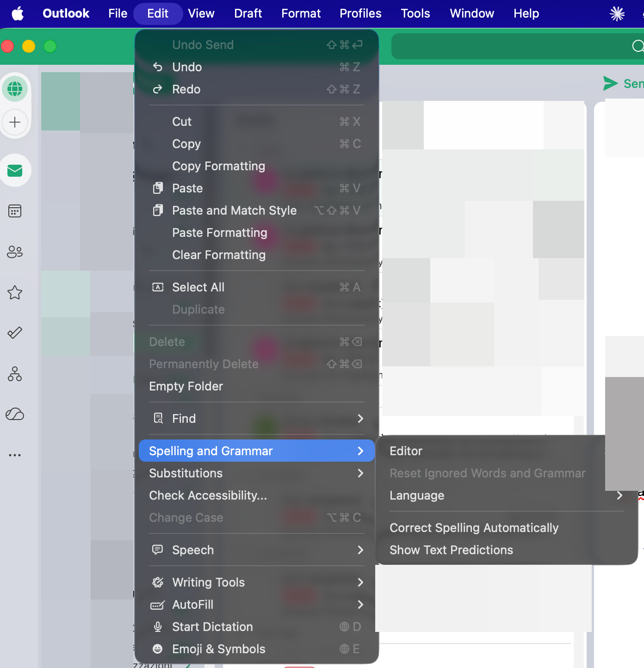Click the Paste and Match Style icon
This screenshot has height=668, width=644.
pos(158,210)
